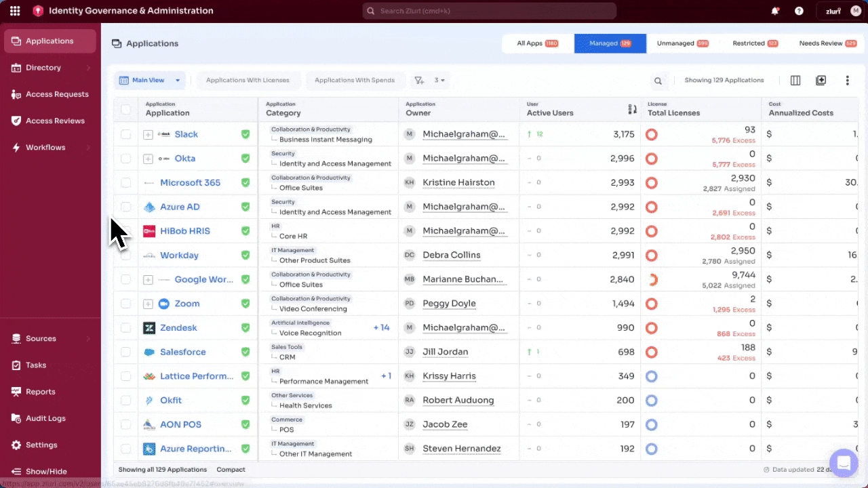Expand the Sources sidebar submenu
This screenshot has height=488, width=868.
pos(88,339)
